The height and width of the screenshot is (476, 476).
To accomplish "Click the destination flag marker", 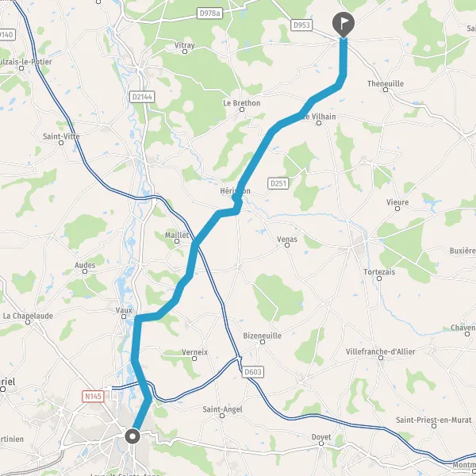I will click(x=344, y=25).
